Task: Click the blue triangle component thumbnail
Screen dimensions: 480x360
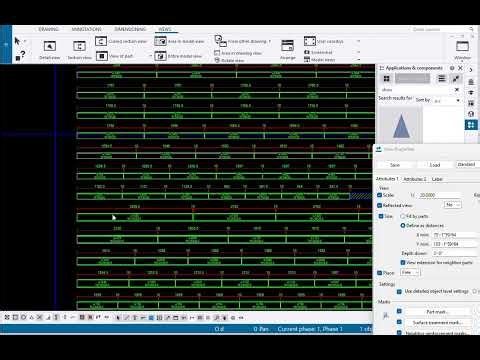Action: click(x=401, y=126)
